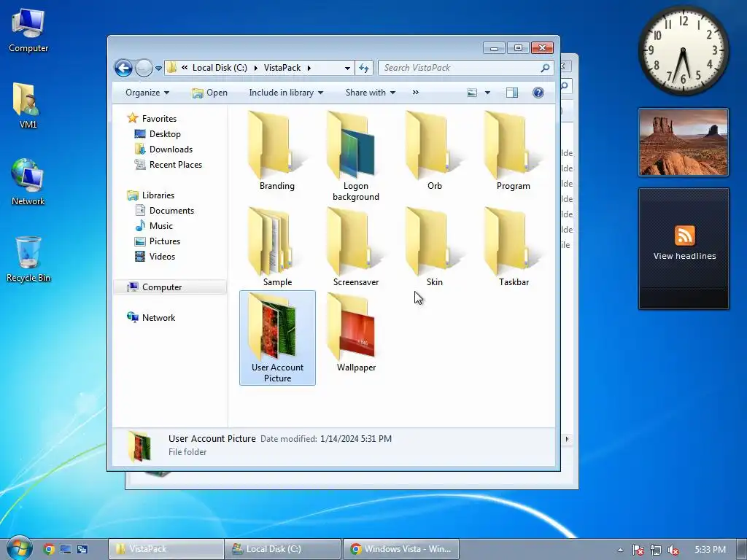Toggle the preview pane button
This screenshot has width=747, height=560.
point(511,93)
